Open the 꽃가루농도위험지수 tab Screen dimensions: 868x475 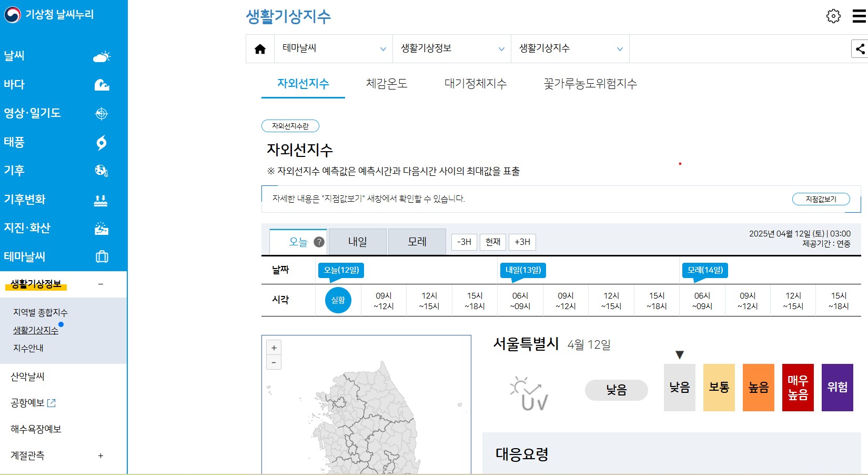pyautogui.click(x=590, y=83)
